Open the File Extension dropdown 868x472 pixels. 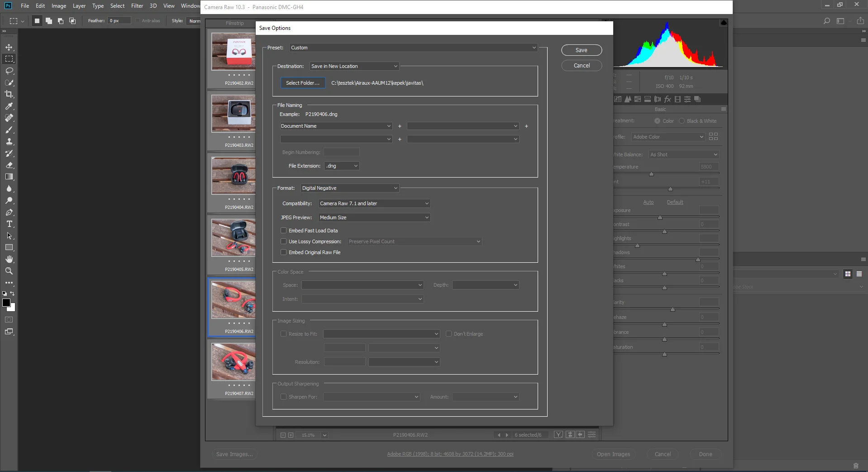pos(342,166)
